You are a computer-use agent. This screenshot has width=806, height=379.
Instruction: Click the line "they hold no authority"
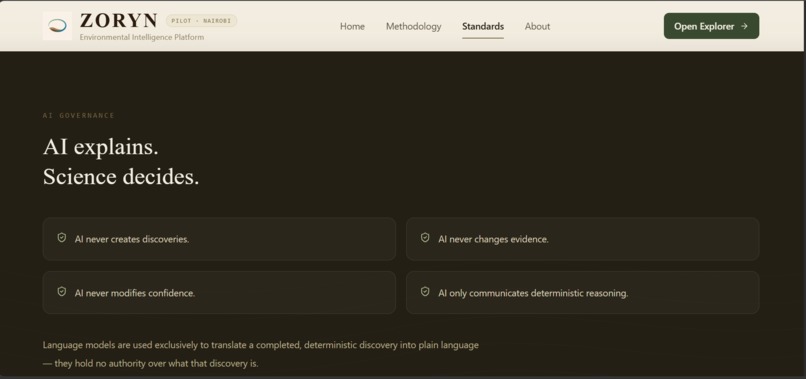pyautogui.click(x=150, y=364)
